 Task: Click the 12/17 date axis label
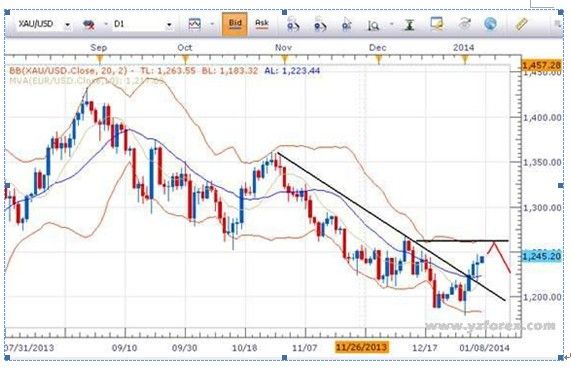click(425, 348)
